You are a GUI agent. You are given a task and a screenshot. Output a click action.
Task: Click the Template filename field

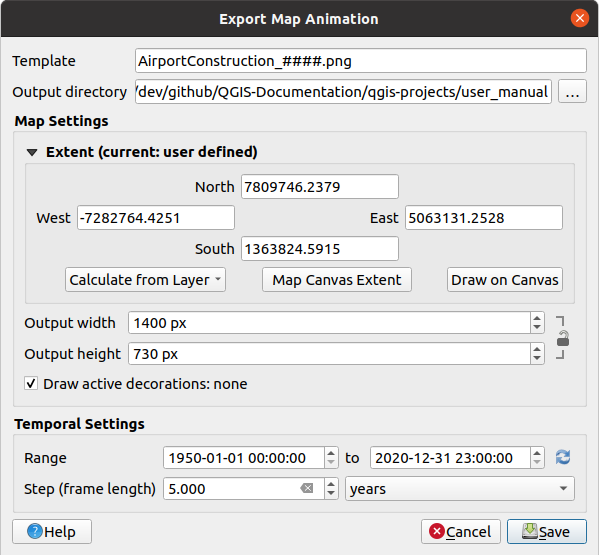point(361,60)
